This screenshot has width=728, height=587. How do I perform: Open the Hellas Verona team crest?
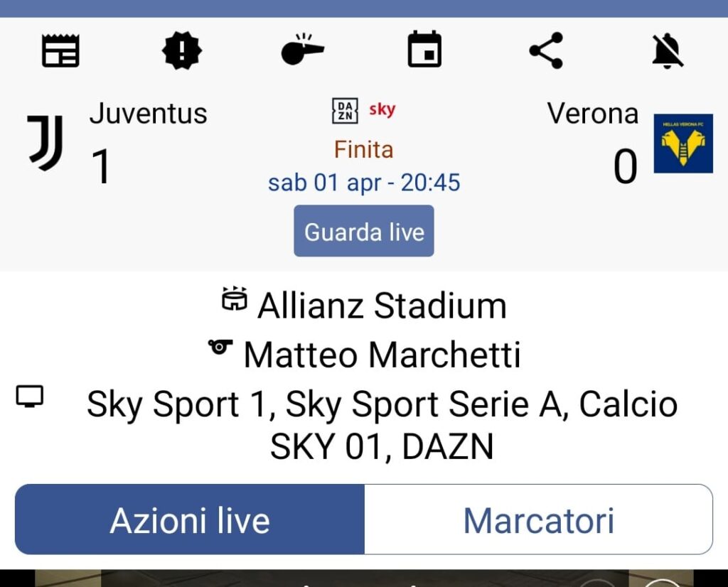coord(682,144)
